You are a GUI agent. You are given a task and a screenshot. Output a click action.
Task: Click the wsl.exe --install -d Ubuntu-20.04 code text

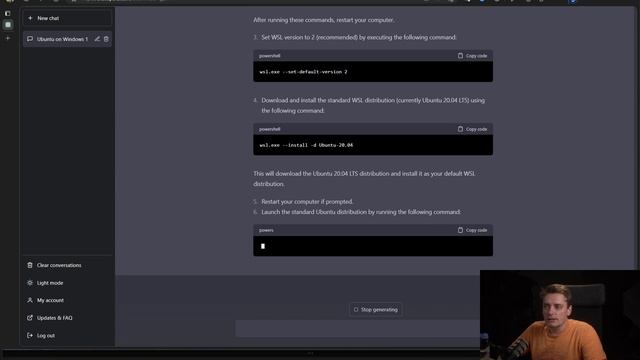click(x=306, y=145)
